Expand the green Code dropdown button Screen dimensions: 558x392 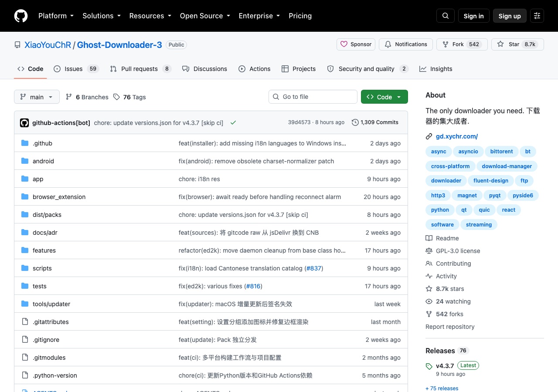(384, 97)
